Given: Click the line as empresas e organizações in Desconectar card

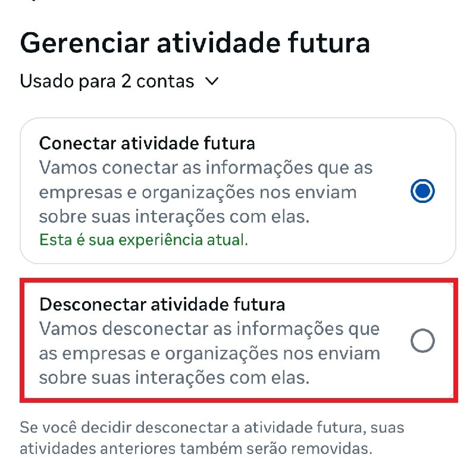Looking at the screenshot, I should (209, 353).
